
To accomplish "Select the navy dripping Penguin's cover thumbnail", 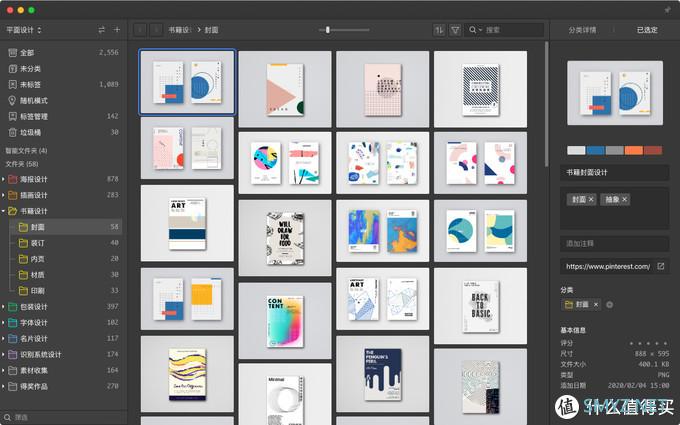I will (382, 374).
